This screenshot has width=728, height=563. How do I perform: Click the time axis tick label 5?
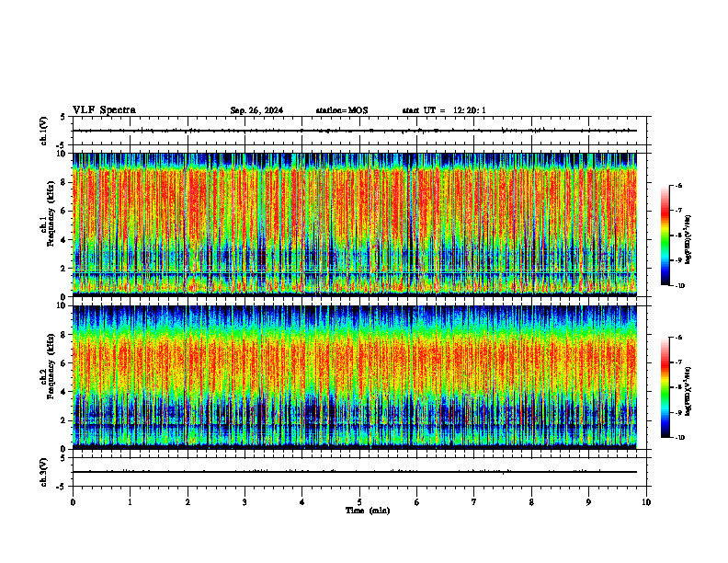click(x=359, y=502)
